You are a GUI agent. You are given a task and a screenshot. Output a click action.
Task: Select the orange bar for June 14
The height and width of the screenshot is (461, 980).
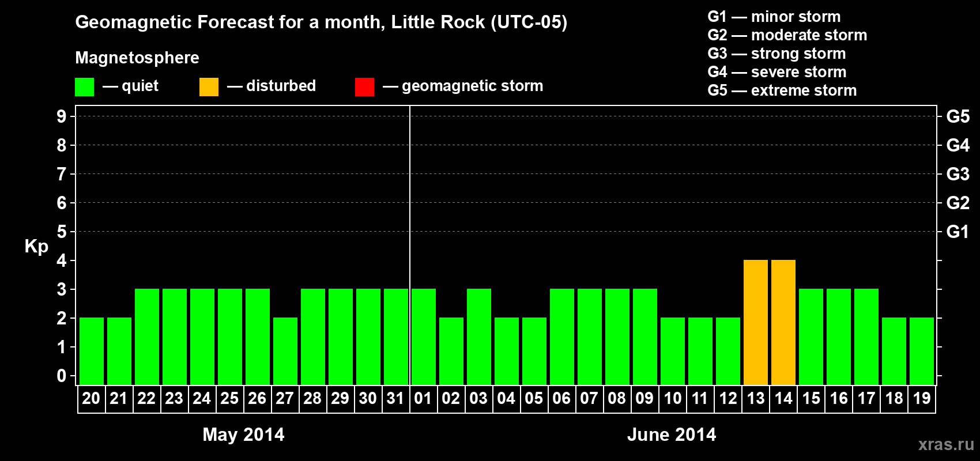[x=783, y=323]
